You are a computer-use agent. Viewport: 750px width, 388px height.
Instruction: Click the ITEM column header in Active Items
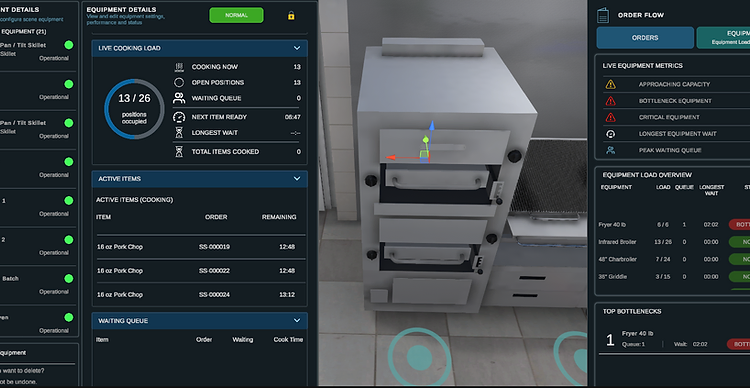(x=103, y=217)
